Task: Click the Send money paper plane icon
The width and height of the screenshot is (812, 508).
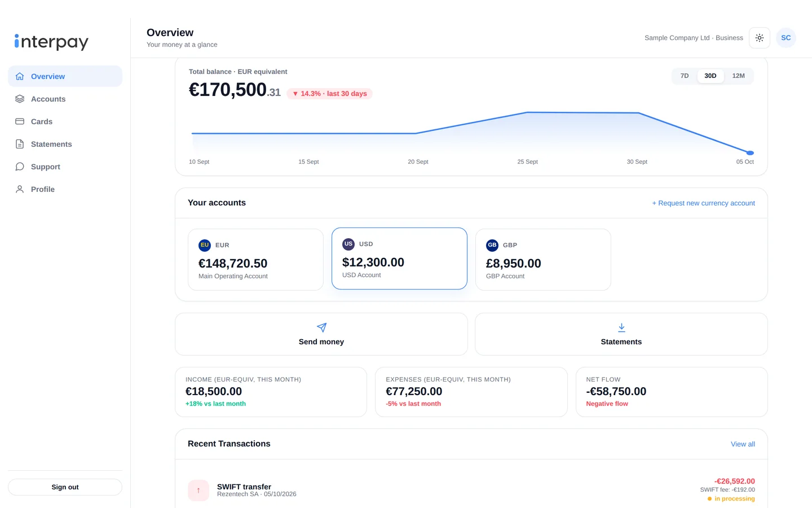Action: click(321, 327)
